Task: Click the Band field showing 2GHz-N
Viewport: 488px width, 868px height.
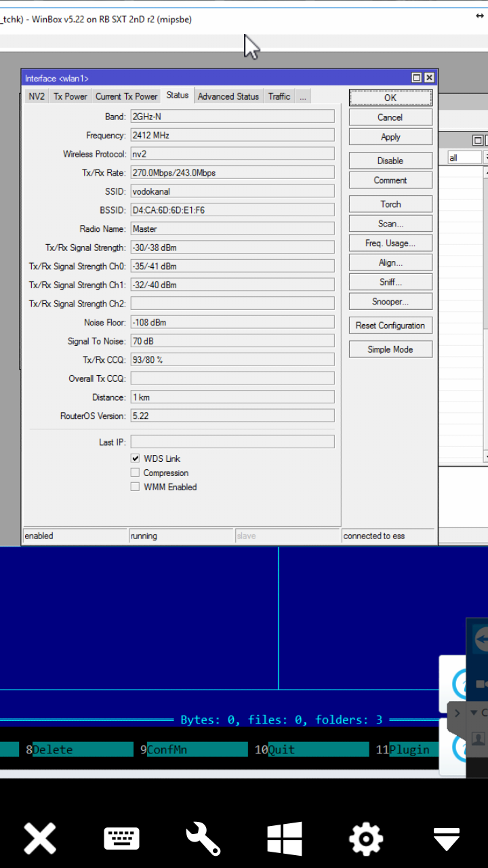Action: pos(232,117)
